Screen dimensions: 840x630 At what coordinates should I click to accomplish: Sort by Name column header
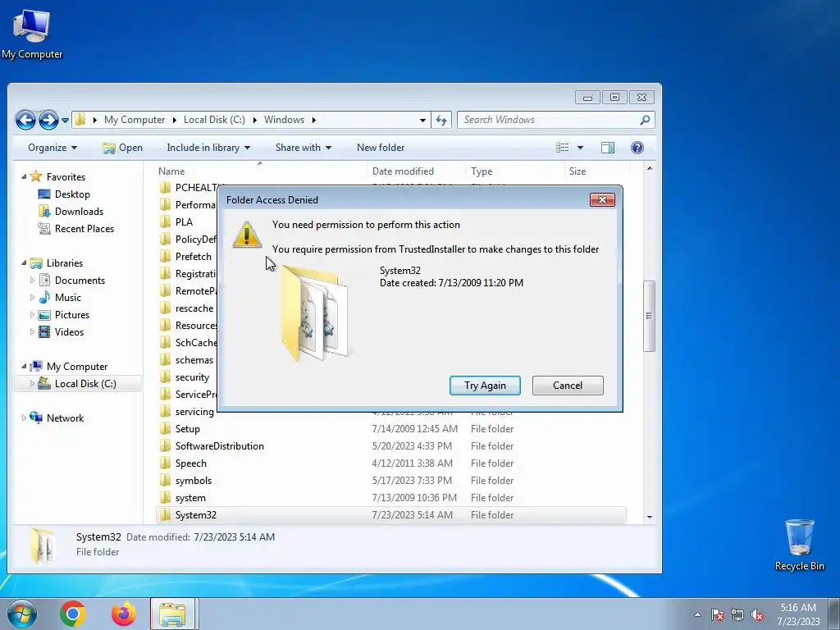pos(171,171)
